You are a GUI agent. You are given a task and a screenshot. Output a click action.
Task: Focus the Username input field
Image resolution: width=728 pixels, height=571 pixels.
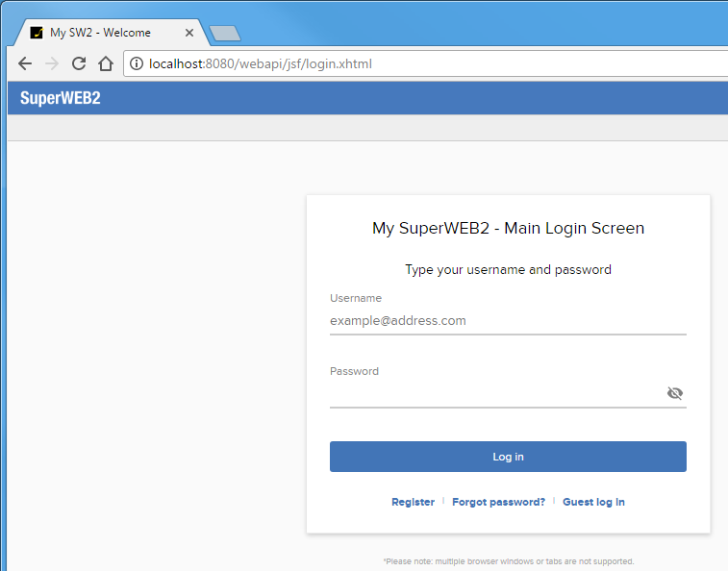click(x=507, y=321)
